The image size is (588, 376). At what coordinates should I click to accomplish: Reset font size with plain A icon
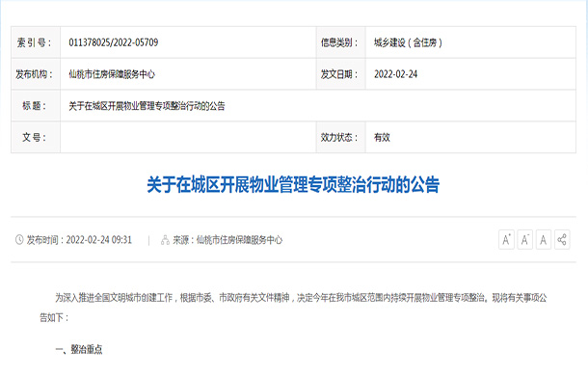click(543, 239)
